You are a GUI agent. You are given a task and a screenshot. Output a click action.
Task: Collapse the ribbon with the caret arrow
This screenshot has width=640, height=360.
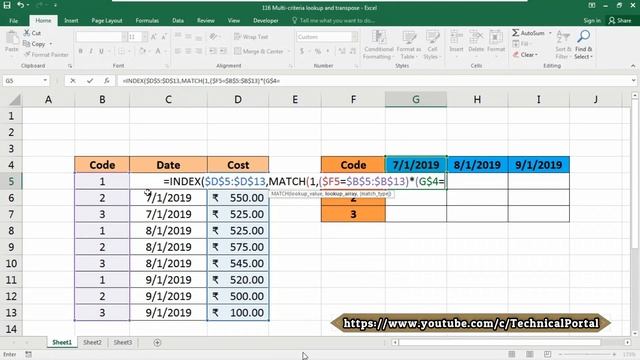pyautogui.click(x=633, y=66)
